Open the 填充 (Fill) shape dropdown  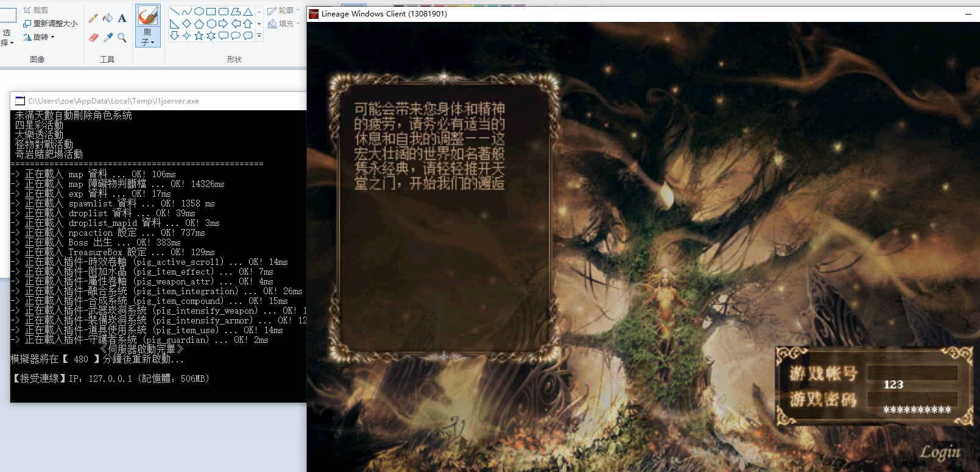click(x=284, y=24)
